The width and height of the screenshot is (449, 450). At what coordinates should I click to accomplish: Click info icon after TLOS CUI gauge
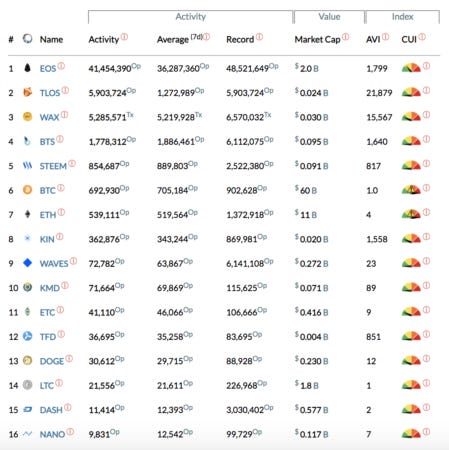tap(426, 90)
